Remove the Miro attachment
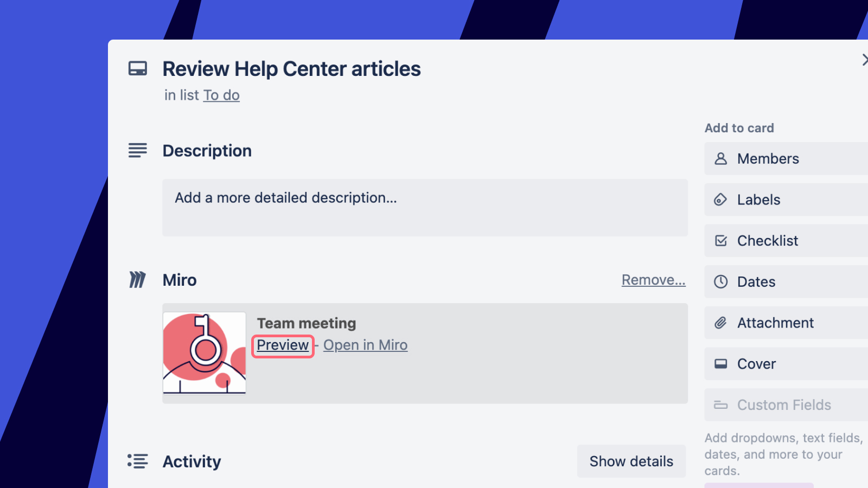This screenshot has width=868, height=488. pyautogui.click(x=653, y=280)
